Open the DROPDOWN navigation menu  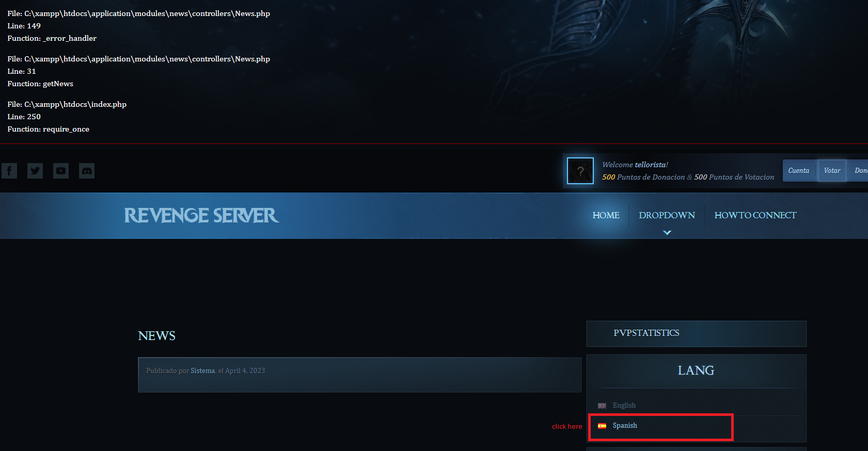[x=667, y=215]
